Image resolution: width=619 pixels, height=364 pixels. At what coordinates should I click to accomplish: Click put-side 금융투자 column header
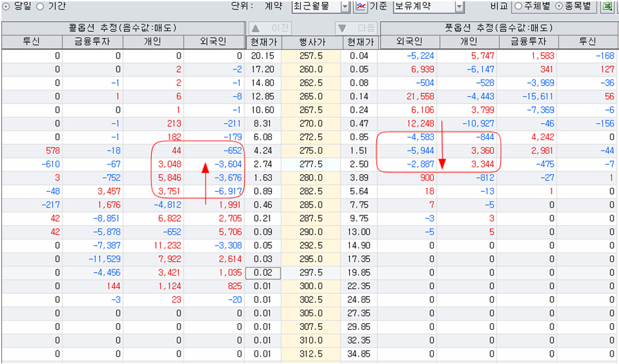[x=527, y=42]
